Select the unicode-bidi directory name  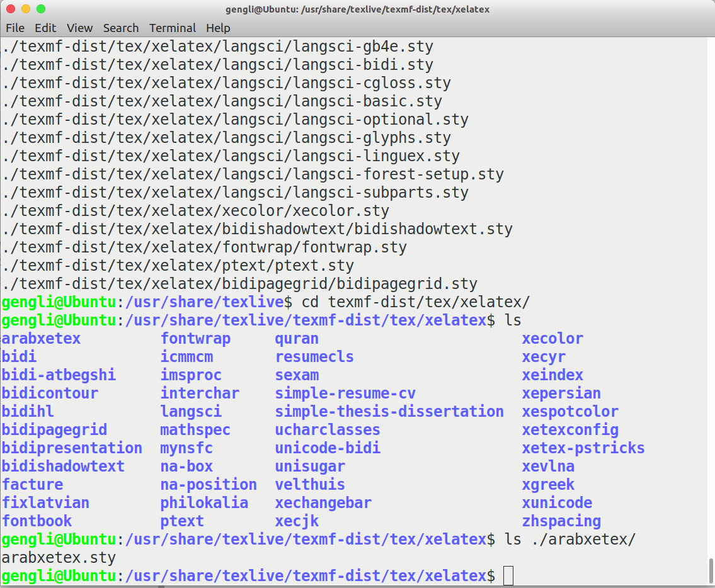click(328, 448)
